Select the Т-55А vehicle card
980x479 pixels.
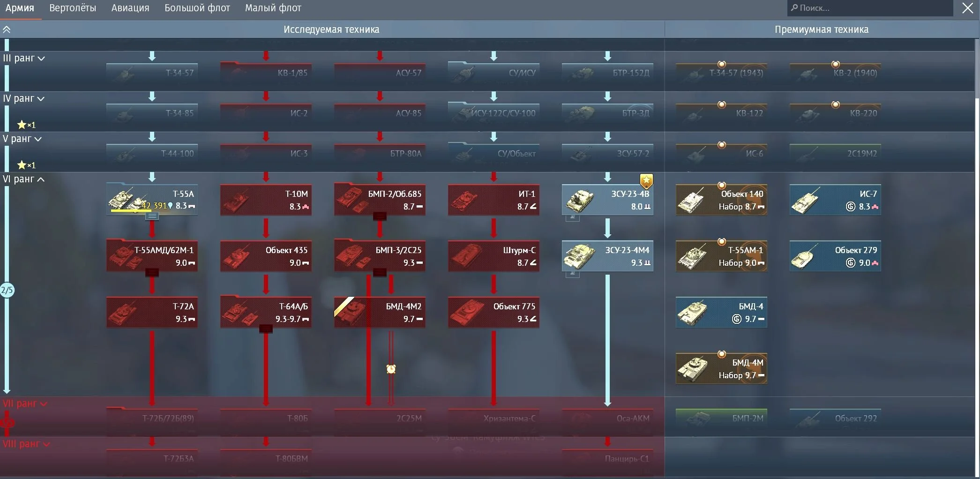click(152, 199)
